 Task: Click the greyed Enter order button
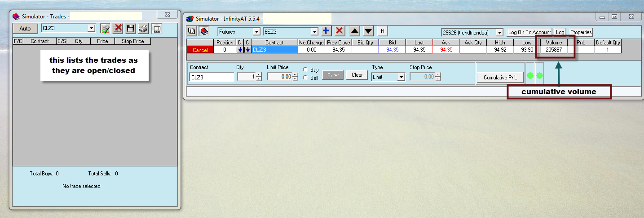click(x=333, y=75)
